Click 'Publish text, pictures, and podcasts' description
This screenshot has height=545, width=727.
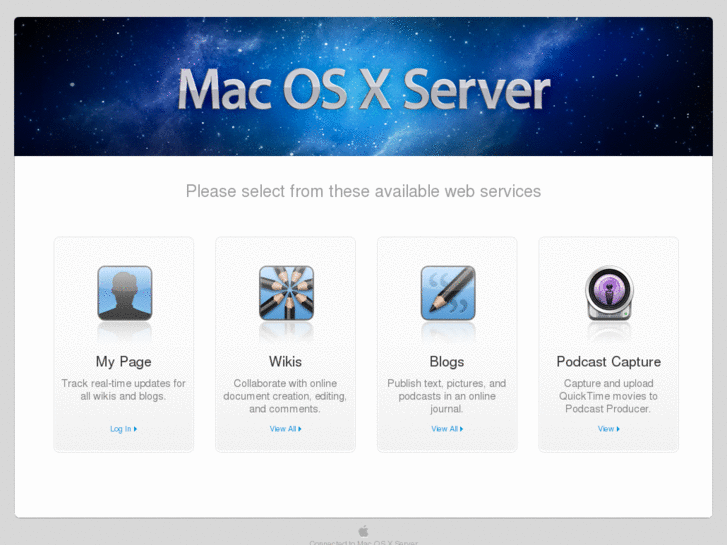[x=446, y=396]
